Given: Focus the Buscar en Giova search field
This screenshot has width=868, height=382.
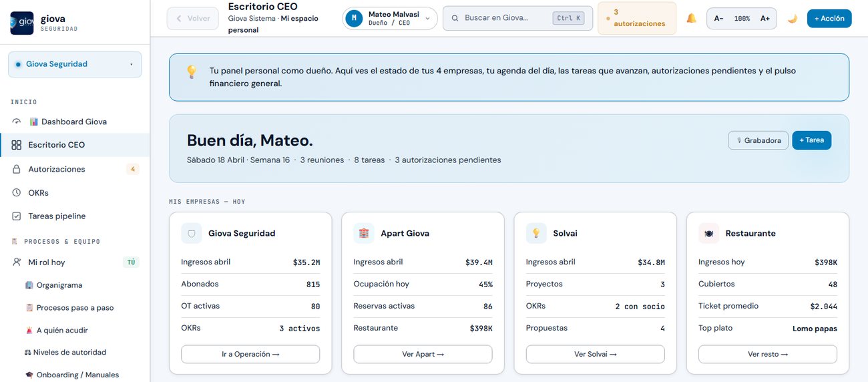Looking at the screenshot, I should pyautogui.click(x=517, y=18).
